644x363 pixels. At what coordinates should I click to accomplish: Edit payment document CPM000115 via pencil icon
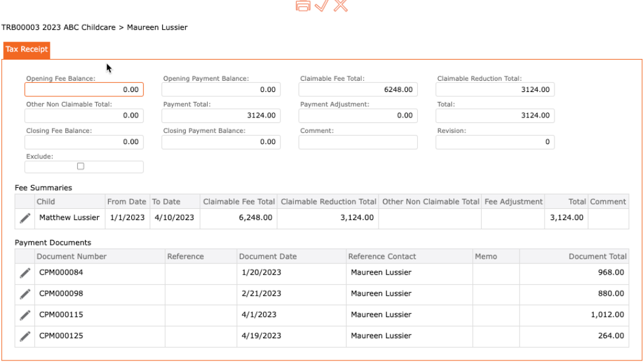(x=25, y=315)
